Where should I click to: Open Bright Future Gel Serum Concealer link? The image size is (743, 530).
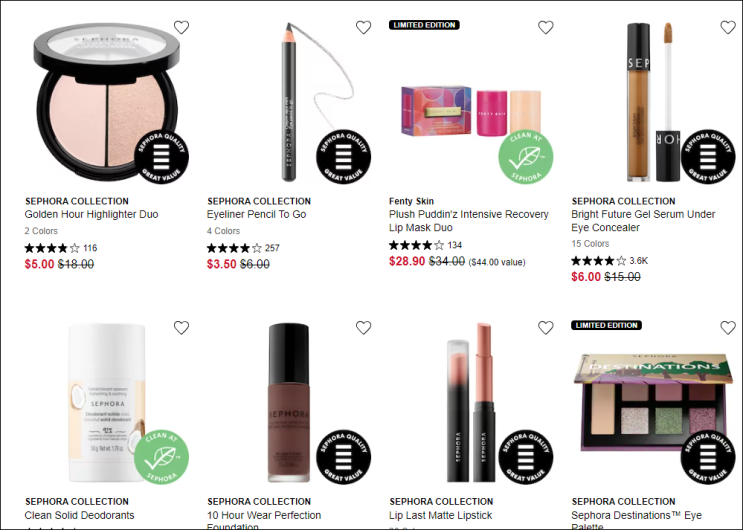[x=643, y=221]
